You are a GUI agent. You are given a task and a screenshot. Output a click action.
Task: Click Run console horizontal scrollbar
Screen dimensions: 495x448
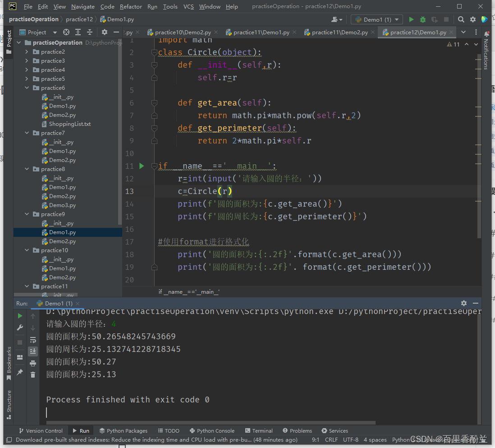[x=211, y=422]
